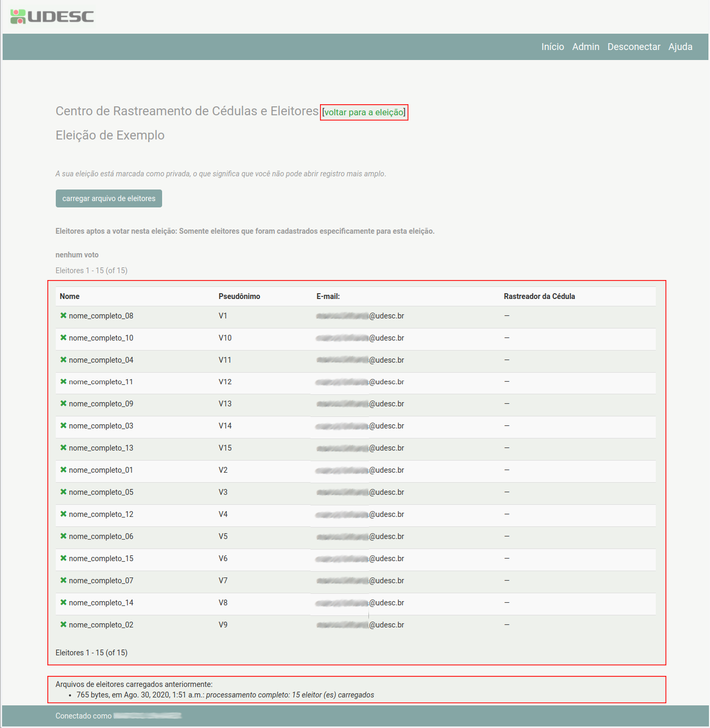Delete voter nome_completo_10 via X icon
Screen dimensions: 710x728
(63, 338)
